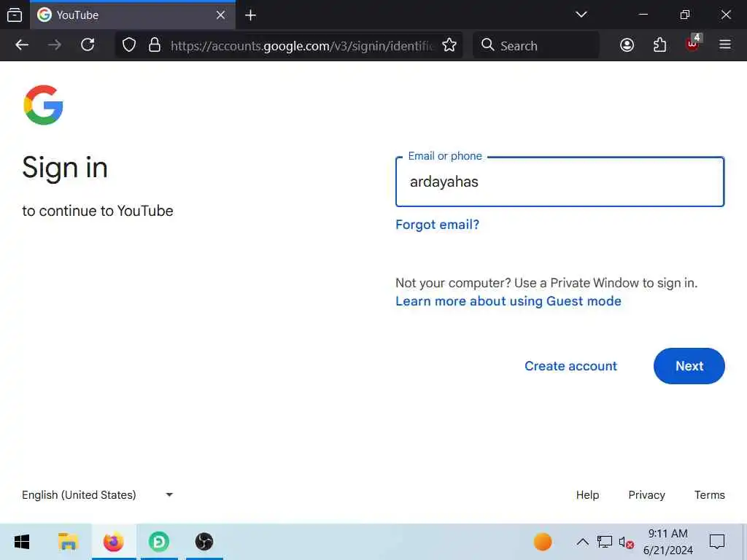Open tracking protection shield icon
The image size is (747, 560).
pos(129,45)
